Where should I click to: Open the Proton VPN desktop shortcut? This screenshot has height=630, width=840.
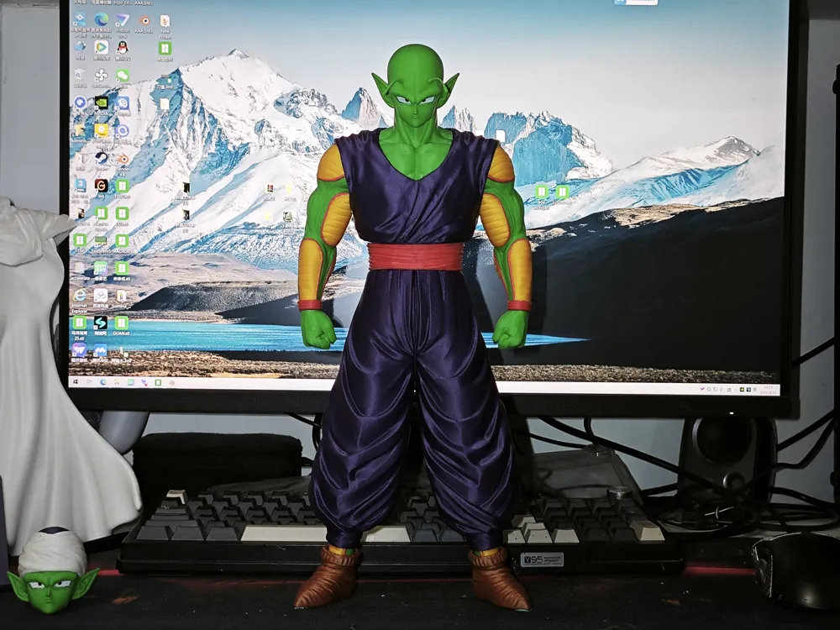[123, 20]
